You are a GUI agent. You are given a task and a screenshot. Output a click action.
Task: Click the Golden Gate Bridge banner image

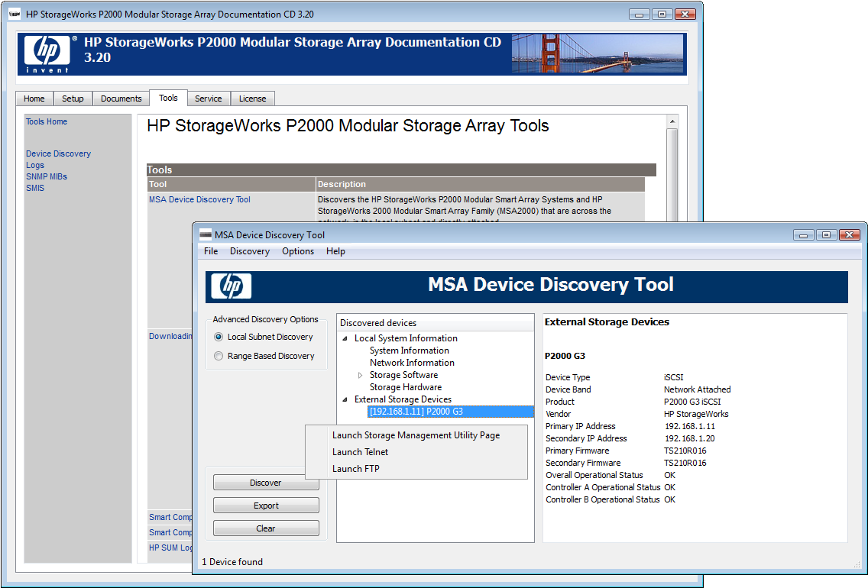click(x=598, y=53)
